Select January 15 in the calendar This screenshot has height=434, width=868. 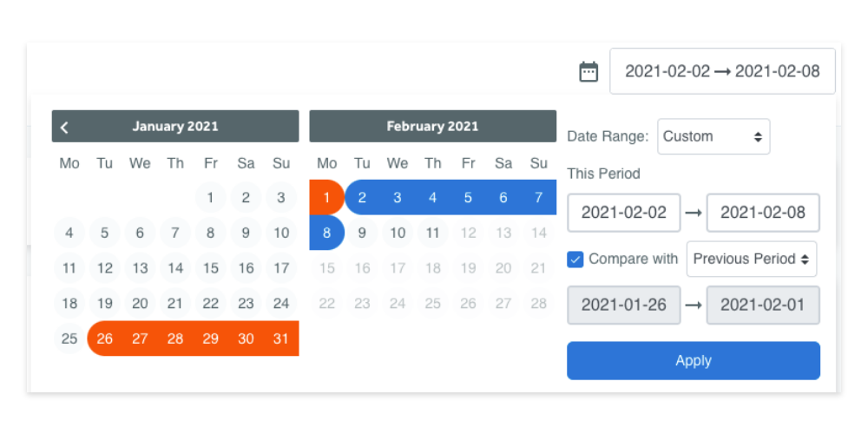pyautogui.click(x=210, y=268)
